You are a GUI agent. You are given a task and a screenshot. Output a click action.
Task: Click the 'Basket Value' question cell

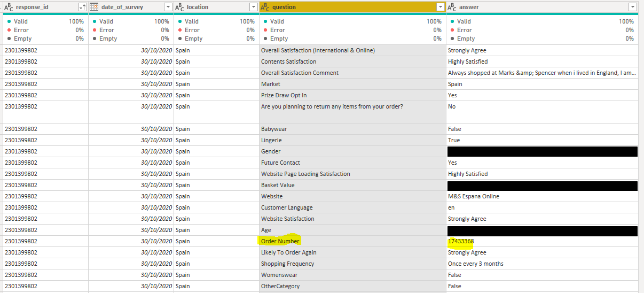[352, 185]
